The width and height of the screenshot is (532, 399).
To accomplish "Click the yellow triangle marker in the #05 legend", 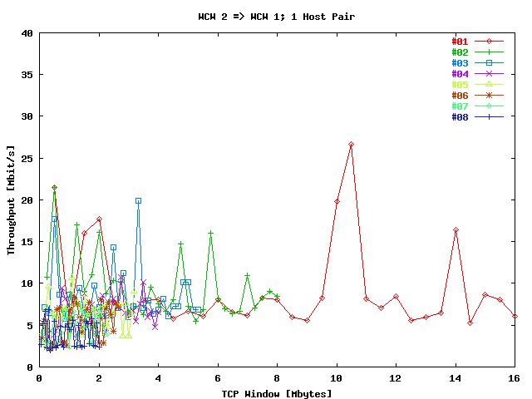I will 489,84.
